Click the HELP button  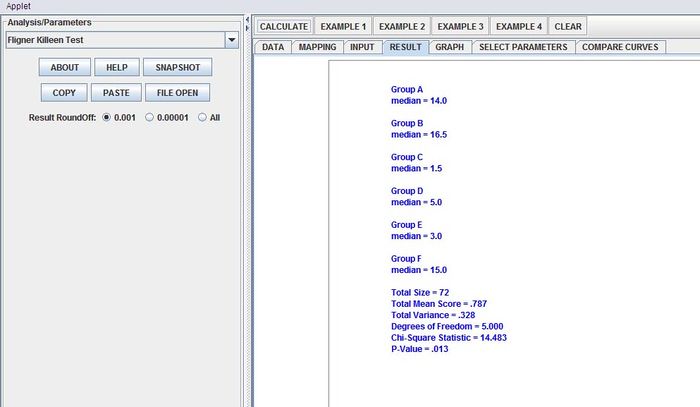pyautogui.click(x=116, y=68)
